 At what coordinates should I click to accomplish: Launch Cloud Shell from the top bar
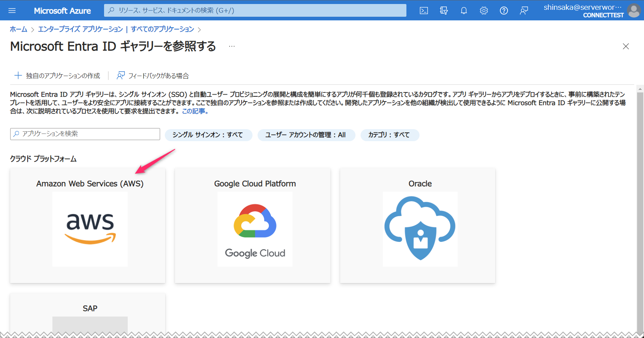[x=424, y=11]
